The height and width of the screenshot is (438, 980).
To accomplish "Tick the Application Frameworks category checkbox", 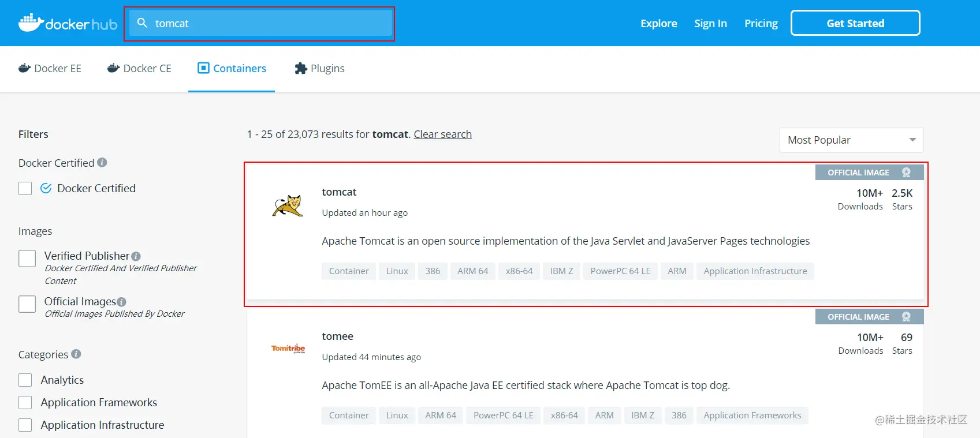I will click(x=25, y=402).
